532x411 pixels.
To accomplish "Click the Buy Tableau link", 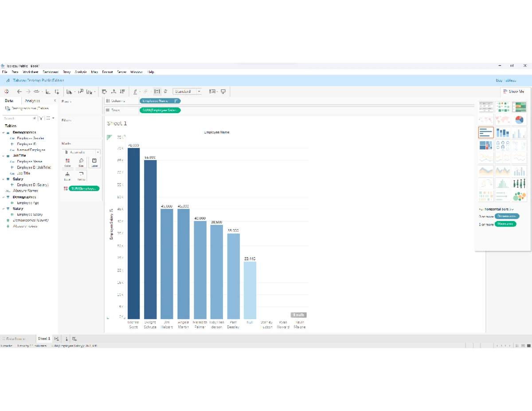I will (x=506, y=80).
